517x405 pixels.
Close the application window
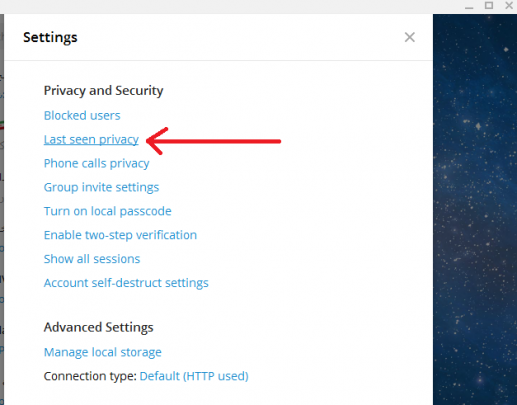point(509,5)
